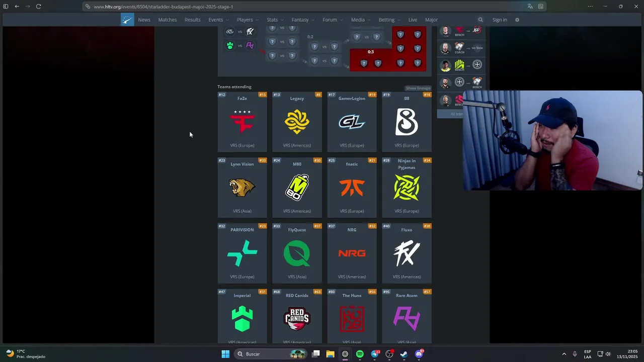Open Spotify from the taskbar
The image size is (644, 362).
(360, 354)
